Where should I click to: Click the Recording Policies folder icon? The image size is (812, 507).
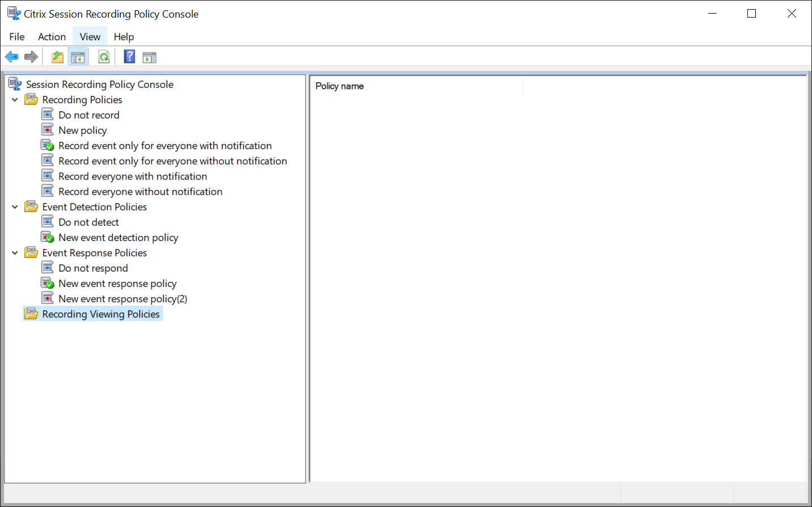(31, 99)
